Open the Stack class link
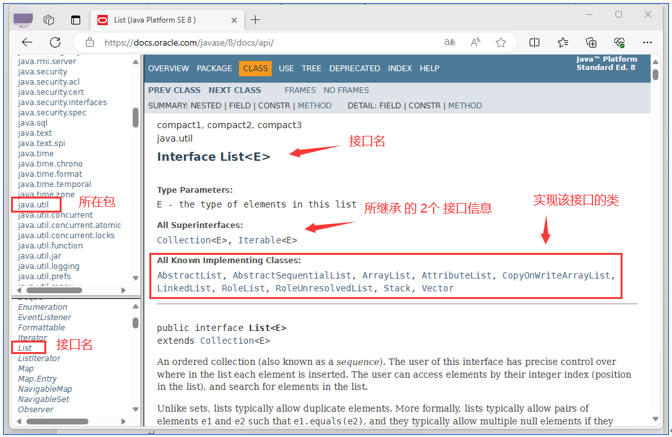The height and width of the screenshot is (437, 672). (x=397, y=288)
